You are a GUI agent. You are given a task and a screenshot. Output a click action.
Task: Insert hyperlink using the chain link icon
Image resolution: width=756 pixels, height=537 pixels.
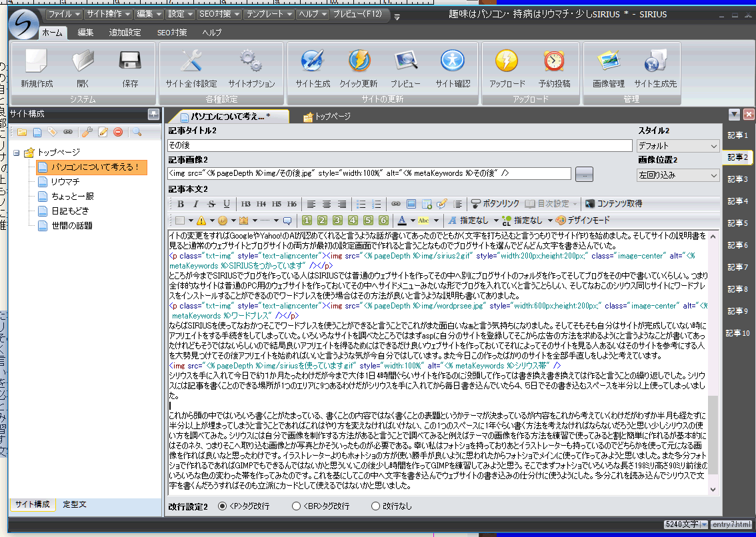point(395,204)
